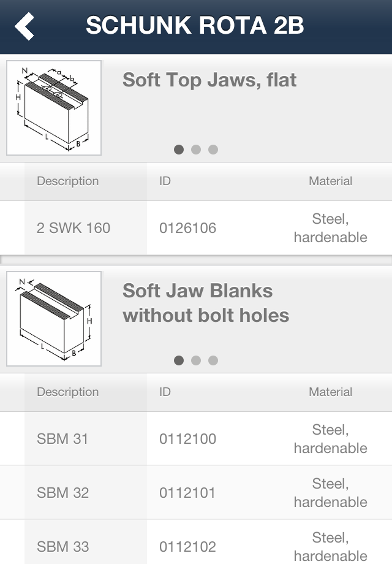392x564 pixels.
Task: Open the Soft Jaw Blanks drawing thumbnail
Action: pos(54,319)
